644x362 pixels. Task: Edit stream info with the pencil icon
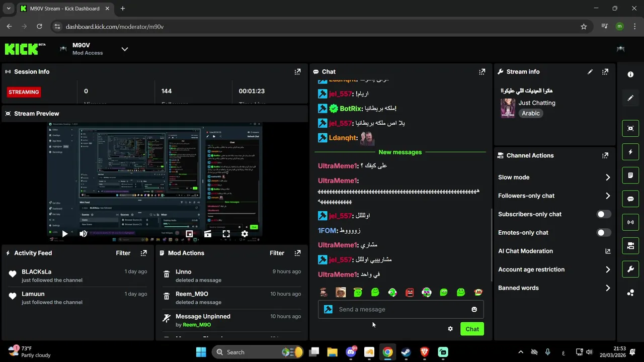click(x=590, y=72)
